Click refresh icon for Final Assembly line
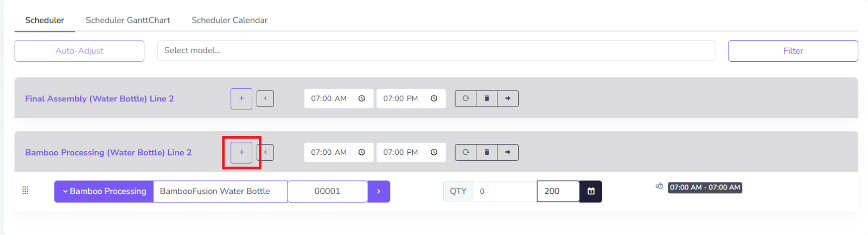Viewport: 868px width, 235px height. point(465,99)
